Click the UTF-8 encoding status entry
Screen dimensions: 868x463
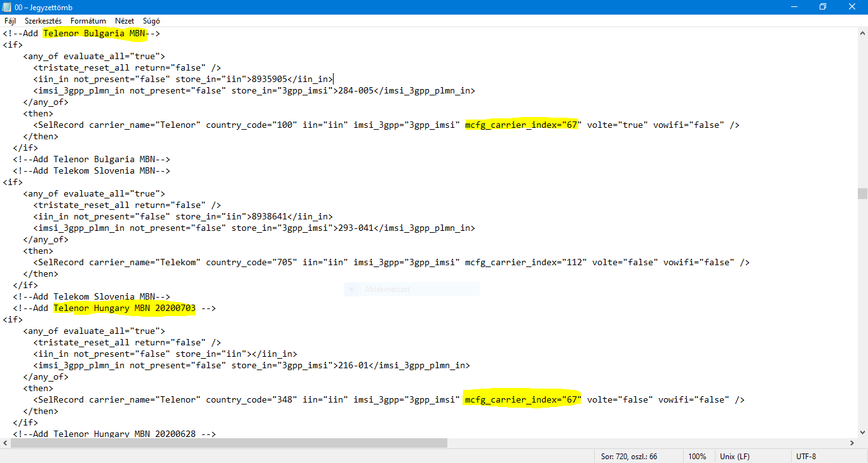(x=806, y=457)
